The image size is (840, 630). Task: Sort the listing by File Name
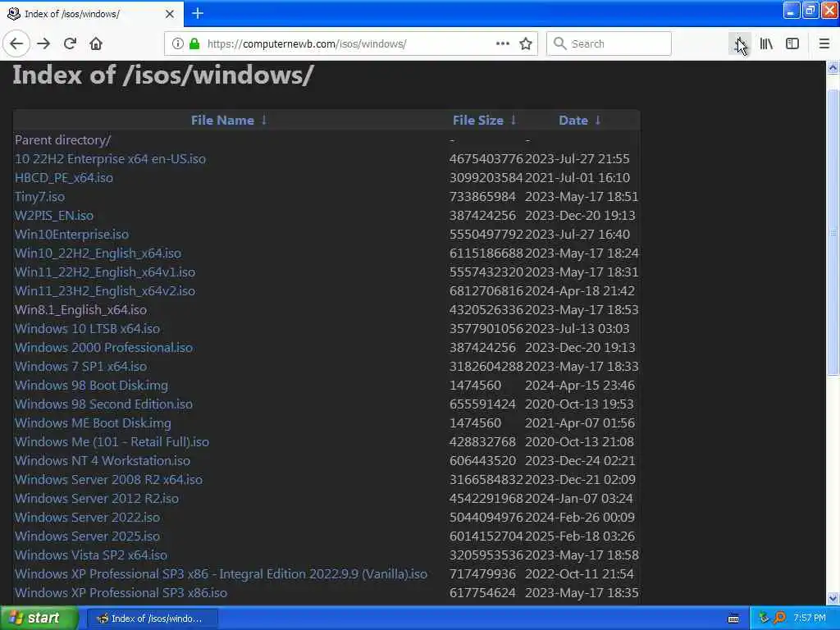(222, 120)
